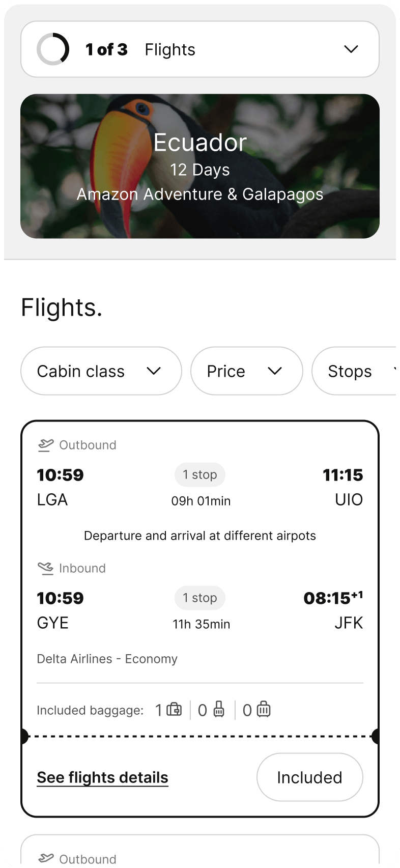The width and height of the screenshot is (400, 868).
Task: Click the carry-on trolley baggage icon
Action: pos(219,709)
